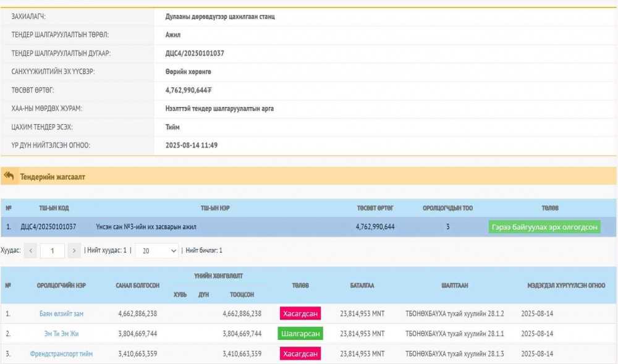Click the page number input field
618x364 pixels.
[x=53, y=250]
